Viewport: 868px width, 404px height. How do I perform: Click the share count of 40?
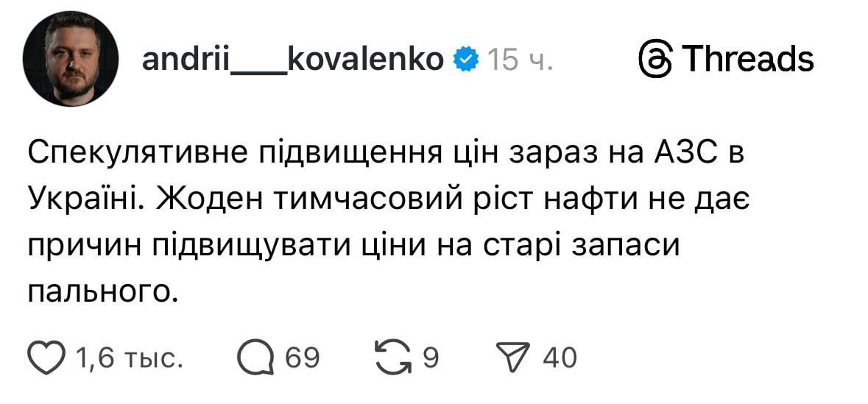tap(560, 358)
